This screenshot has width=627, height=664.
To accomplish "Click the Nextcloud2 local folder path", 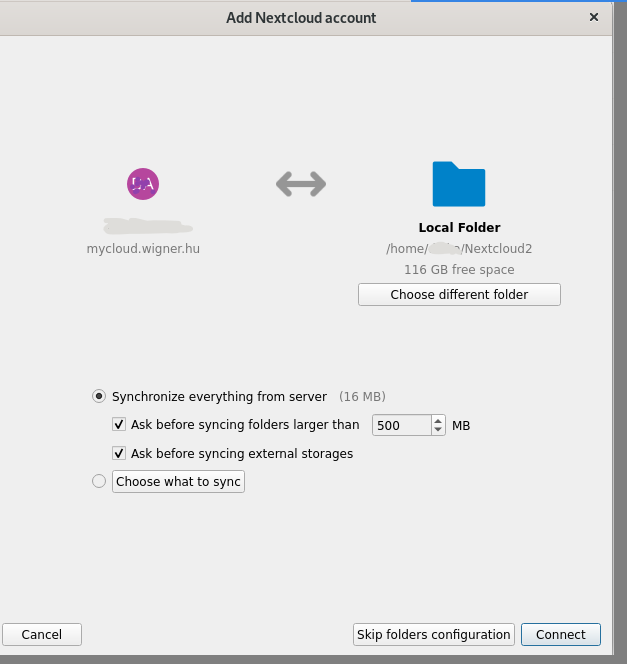I will coord(459,249).
